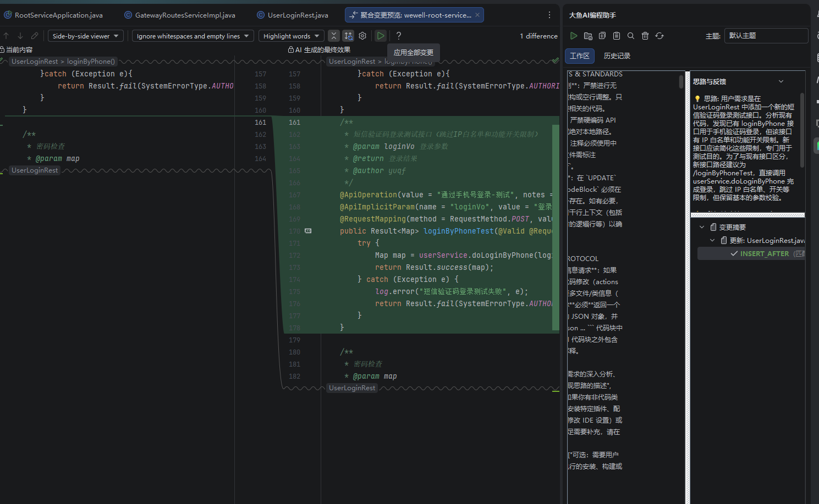The height and width of the screenshot is (504, 819).
Task: Close the 聚合变更预览 tab
Action: [477, 15]
